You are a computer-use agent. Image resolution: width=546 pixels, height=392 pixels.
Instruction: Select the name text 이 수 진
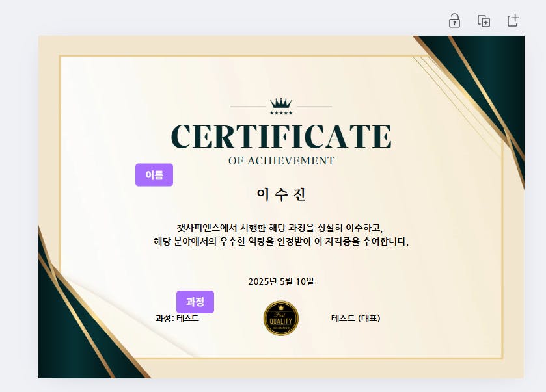tap(281, 194)
